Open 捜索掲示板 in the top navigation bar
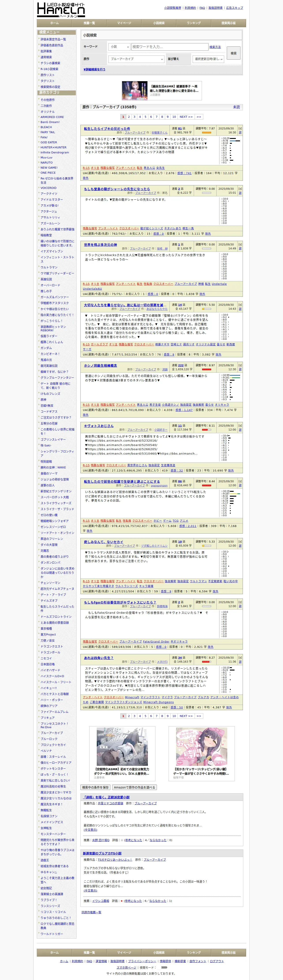283x980 pixels. (x=229, y=23)
